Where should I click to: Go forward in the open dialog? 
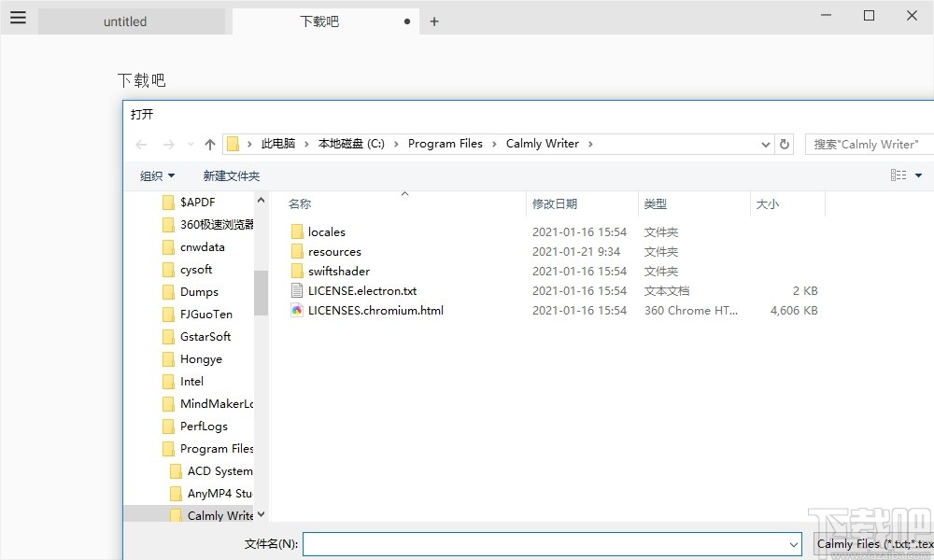[169, 145]
